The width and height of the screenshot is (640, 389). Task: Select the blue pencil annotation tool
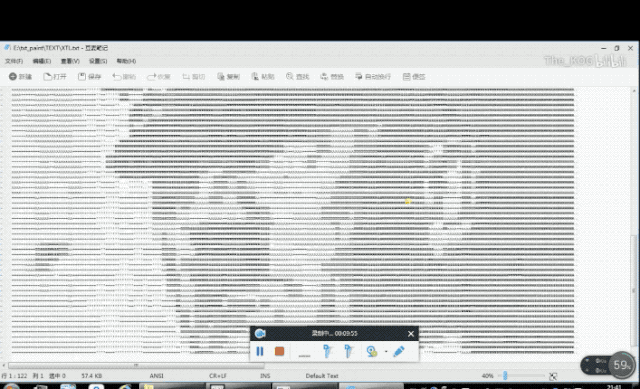click(x=399, y=351)
